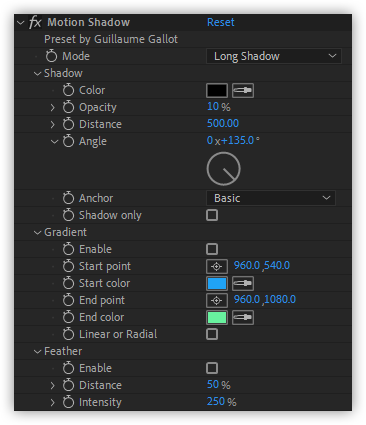The height and width of the screenshot is (425, 366).
Task: Reset the Motion Shadow effect
Action: [x=221, y=22]
